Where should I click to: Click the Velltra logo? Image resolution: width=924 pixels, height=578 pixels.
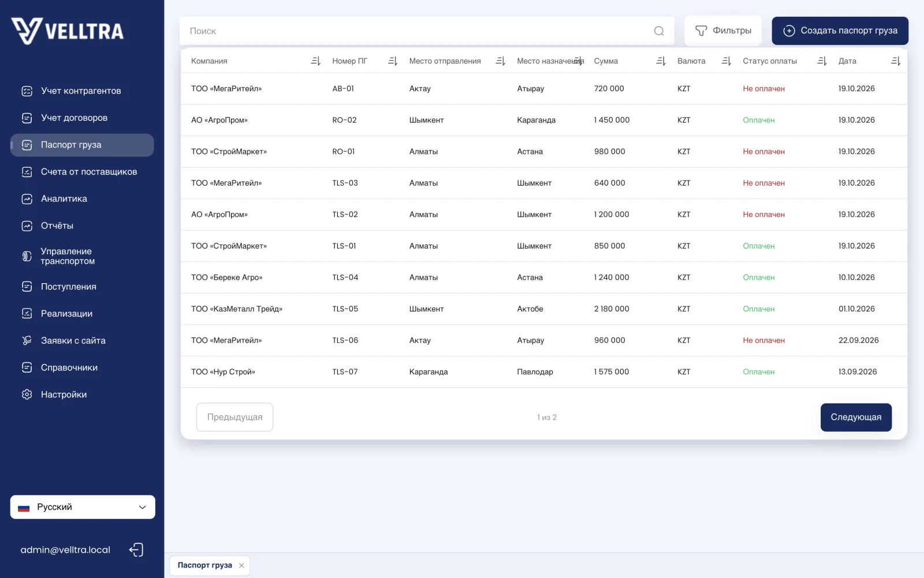coord(68,31)
